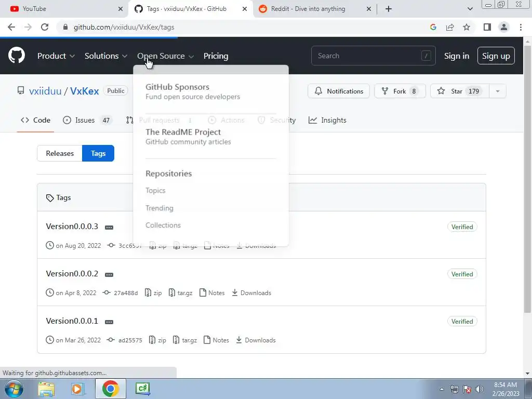Open the vxiiduu owner link

(x=45, y=91)
